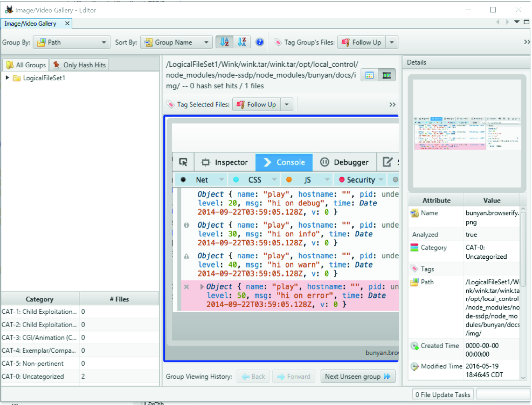This screenshot has width=532, height=405.
Task: Open the Group By Path dropdown
Action: (x=71, y=42)
